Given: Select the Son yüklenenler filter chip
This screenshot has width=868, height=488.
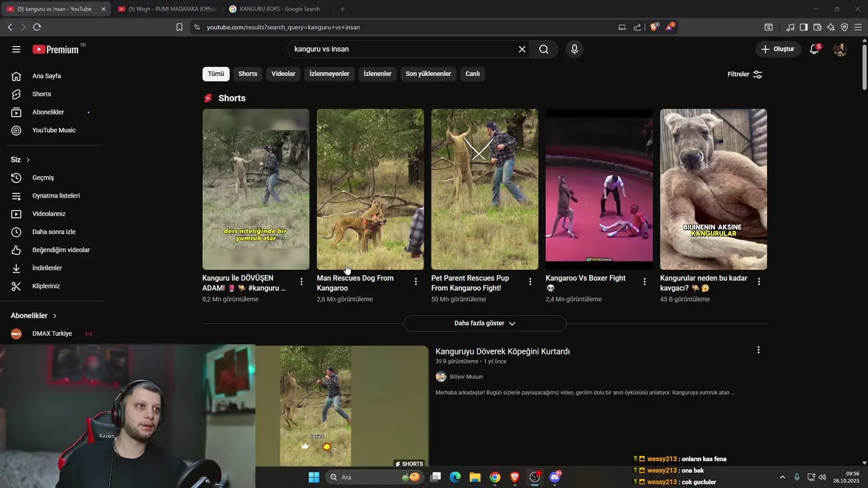Looking at the screenshot, I should click(429, 74).
